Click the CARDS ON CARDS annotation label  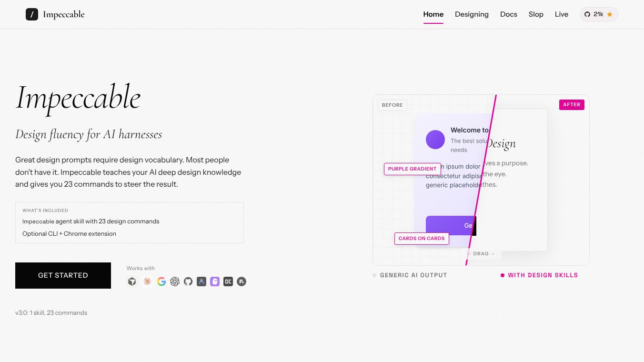pos(422,239)
